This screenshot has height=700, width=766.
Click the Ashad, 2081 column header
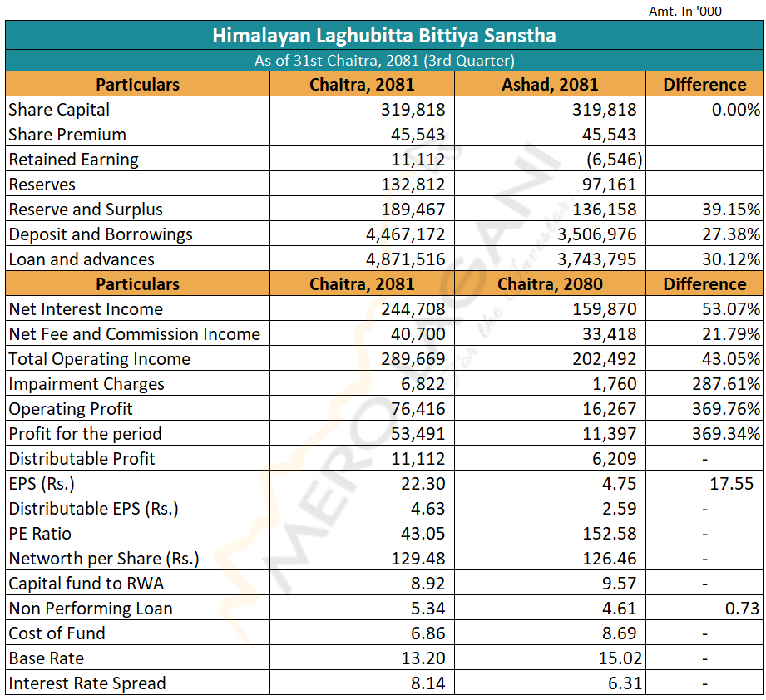tap(549, 85)
